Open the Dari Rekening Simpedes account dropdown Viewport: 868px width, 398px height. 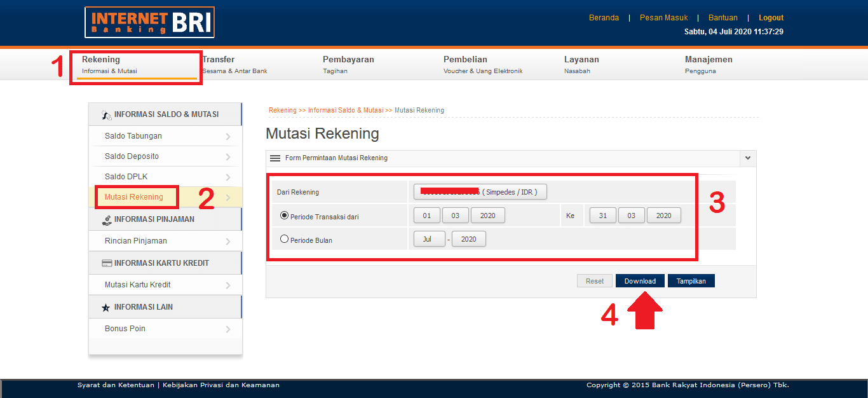click(480, 192)
